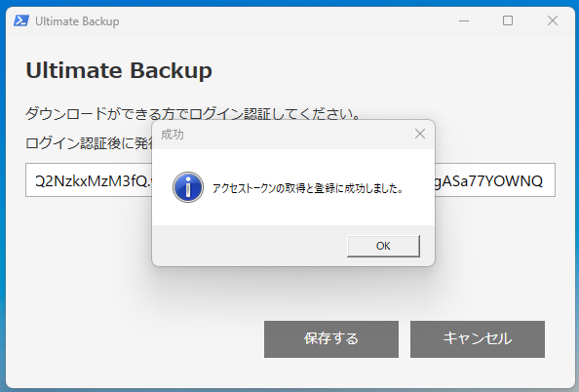Click token field text ending gASa77YOWNQ
Screen dimensions: 579x392
(x=489, y=180)
